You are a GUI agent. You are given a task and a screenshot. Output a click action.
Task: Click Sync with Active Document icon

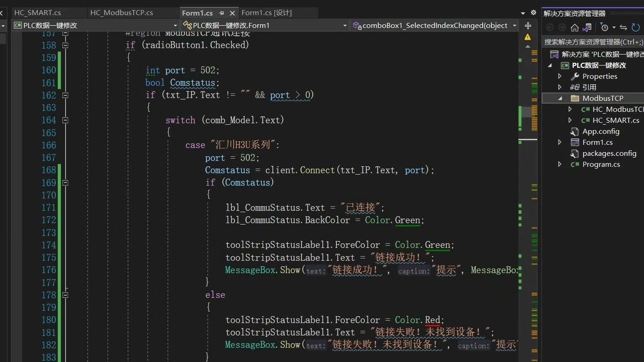click(587, 27)
